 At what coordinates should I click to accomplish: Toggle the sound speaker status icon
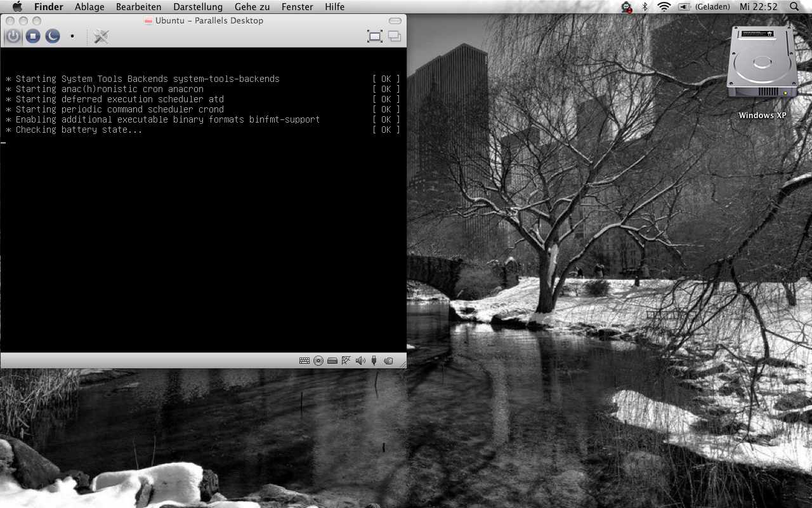click(360, 361)
